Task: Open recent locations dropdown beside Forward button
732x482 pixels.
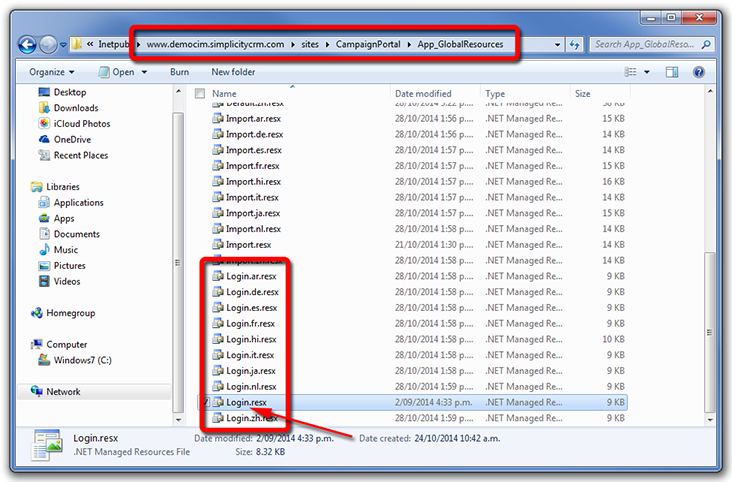Action: (63, 45)
